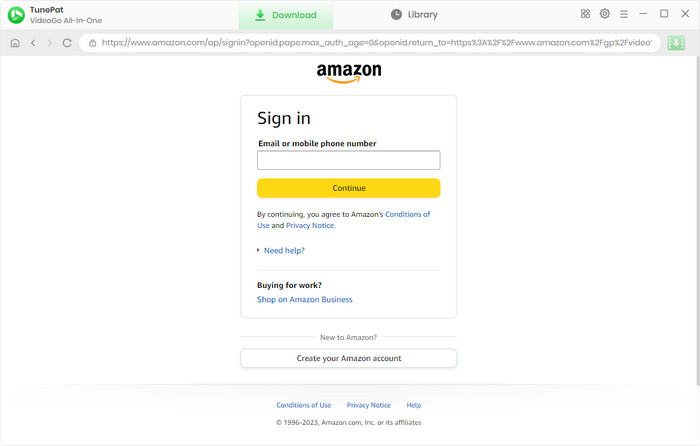Click the address bar lock icon

click(x=92, y=43)
